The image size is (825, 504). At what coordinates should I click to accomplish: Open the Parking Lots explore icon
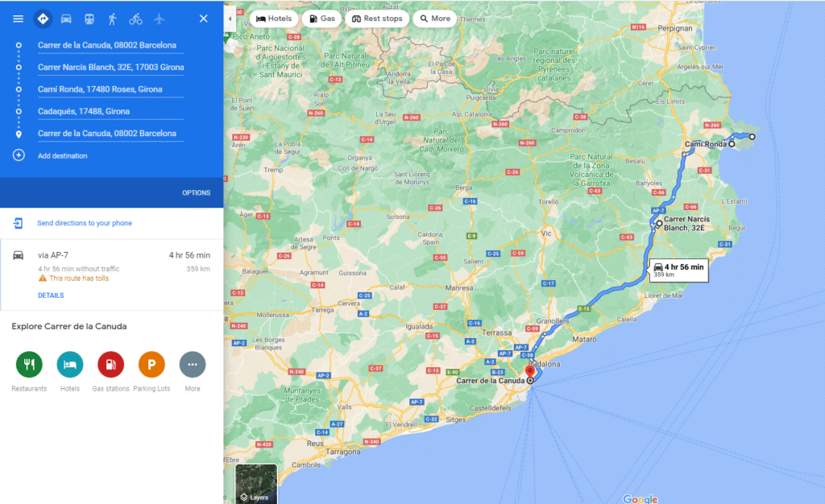tap(151, 365)
